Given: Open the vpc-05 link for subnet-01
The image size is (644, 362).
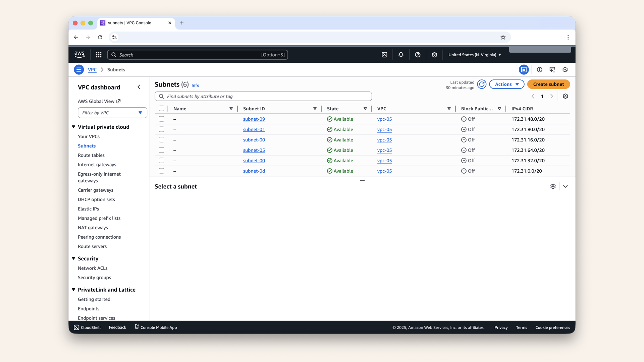Looking at the screenshot, I should click(x=384, y=129).
